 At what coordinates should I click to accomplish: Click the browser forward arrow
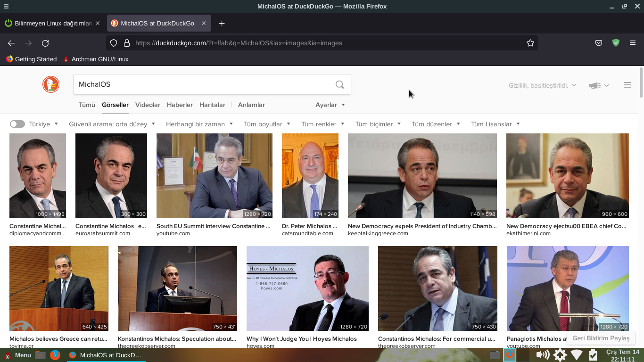click(28, 43)
